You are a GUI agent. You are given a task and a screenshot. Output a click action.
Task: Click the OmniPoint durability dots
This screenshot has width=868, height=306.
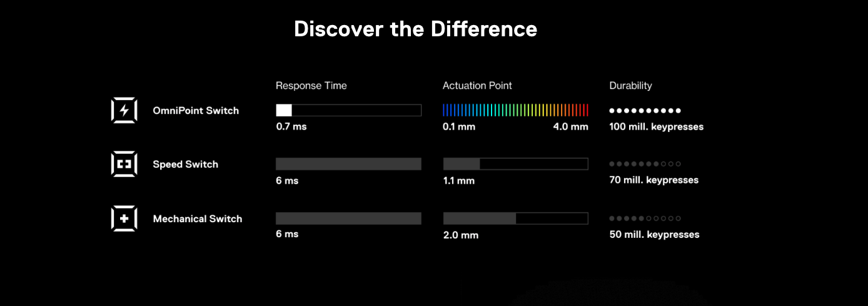coord(645,110)
